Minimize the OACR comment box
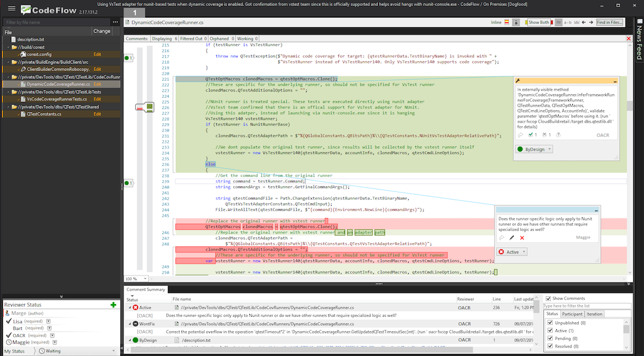 [x=615, y=81]
